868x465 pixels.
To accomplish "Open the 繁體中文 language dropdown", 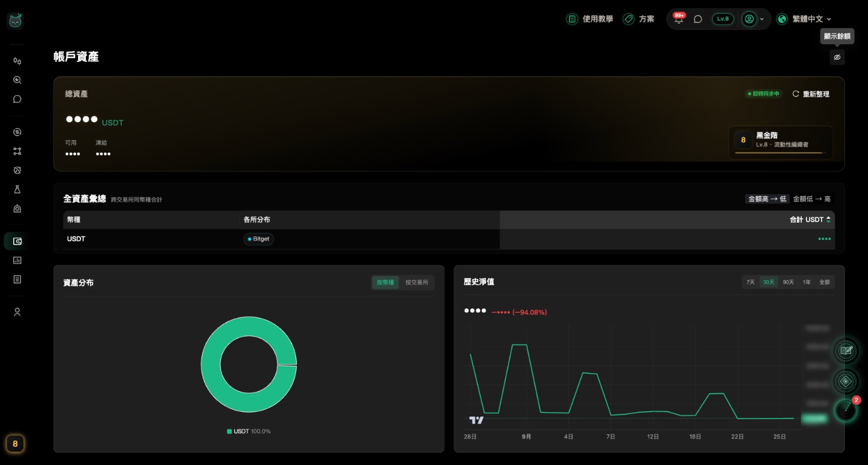I will click(x=804, y=19).
